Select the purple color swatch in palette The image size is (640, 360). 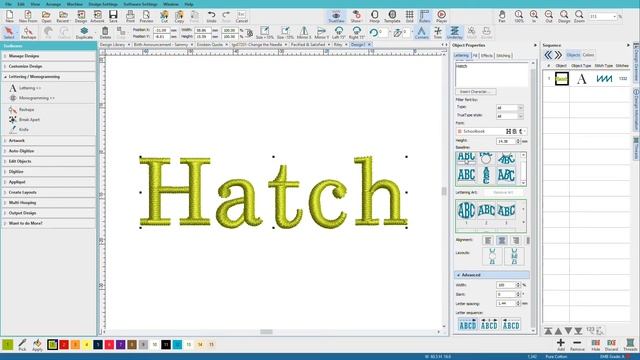120,345
